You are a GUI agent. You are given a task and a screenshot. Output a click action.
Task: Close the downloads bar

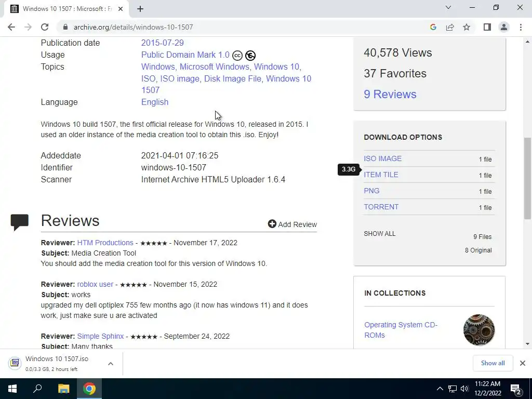[x=523, y=363]
